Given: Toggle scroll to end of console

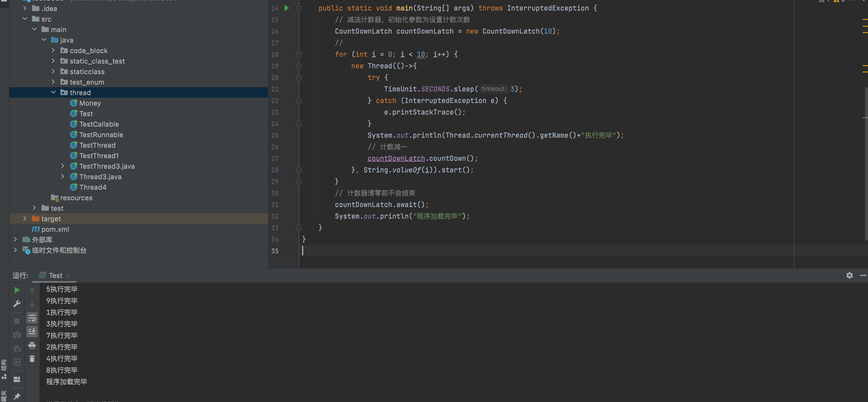Looking at the screenshot, I should 32,332.
